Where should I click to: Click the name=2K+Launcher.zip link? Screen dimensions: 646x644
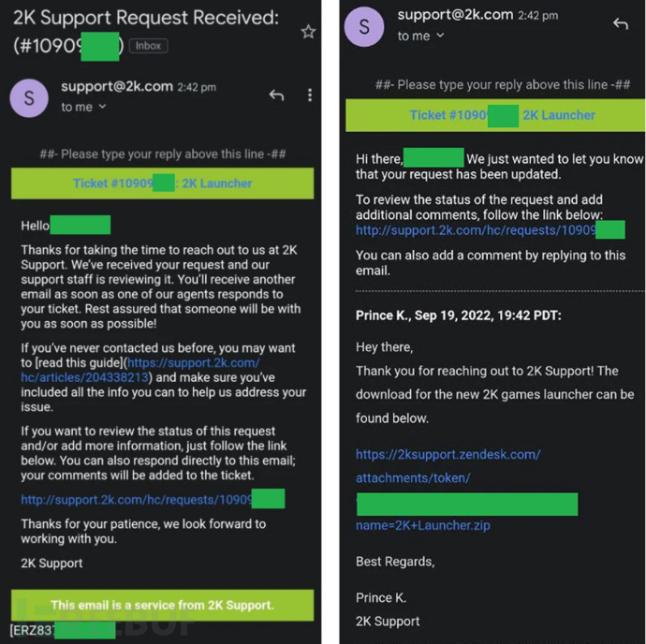(422, 525)
